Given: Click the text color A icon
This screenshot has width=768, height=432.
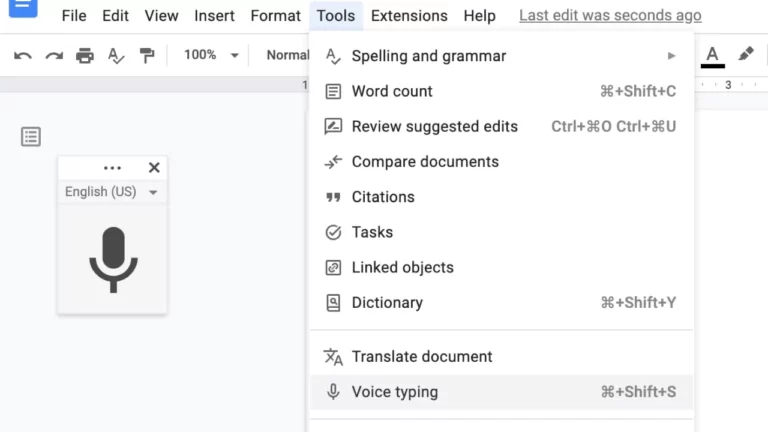Looking at the screenshot, I should coord(712,56).
